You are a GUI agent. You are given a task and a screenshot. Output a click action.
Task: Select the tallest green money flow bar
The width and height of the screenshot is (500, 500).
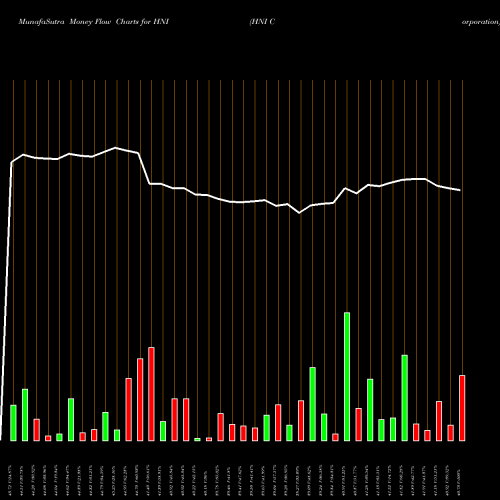(347, 377)
